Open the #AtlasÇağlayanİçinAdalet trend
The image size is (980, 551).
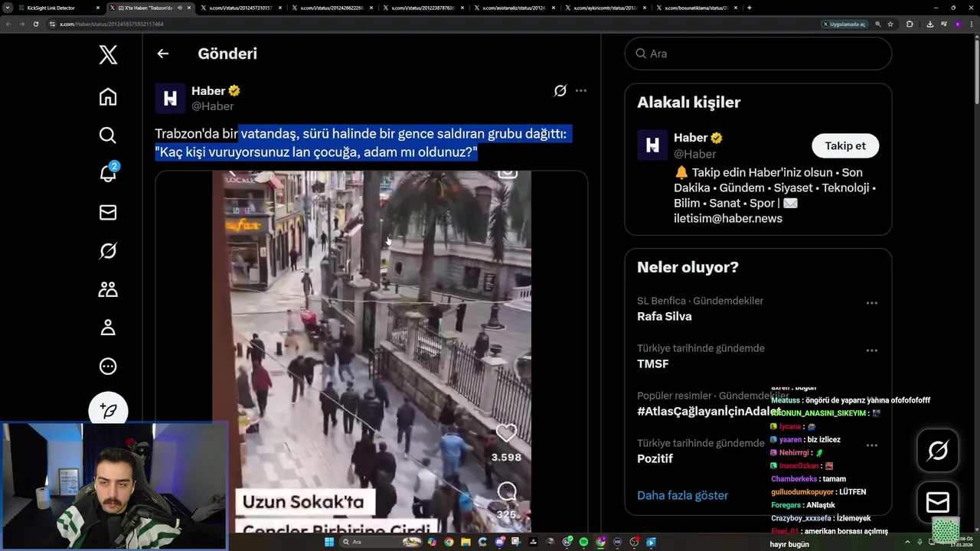pos(709,411)
